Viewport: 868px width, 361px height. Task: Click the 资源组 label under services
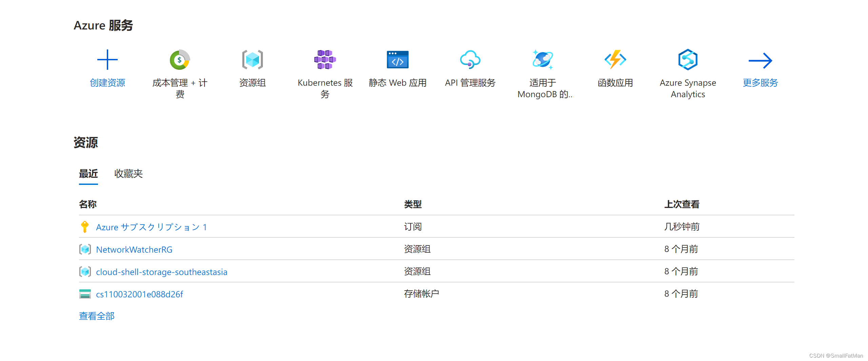(x=252, y=83)
